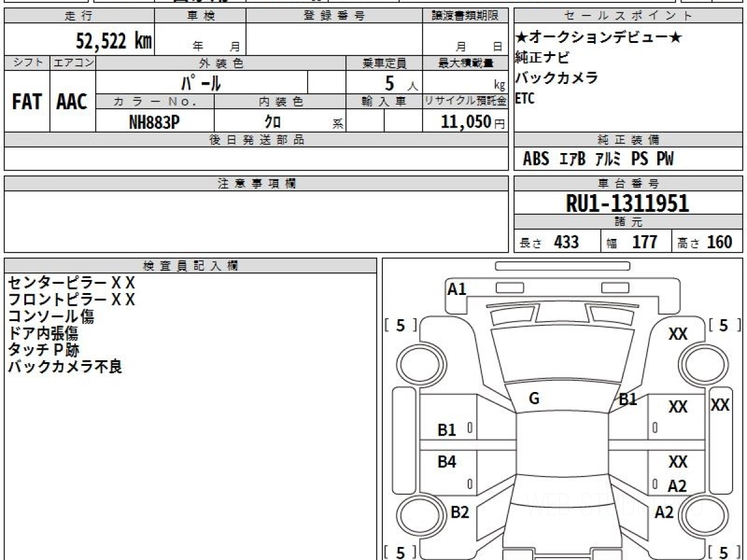Click the 検査員記入欄 section header

click(190, 266)
